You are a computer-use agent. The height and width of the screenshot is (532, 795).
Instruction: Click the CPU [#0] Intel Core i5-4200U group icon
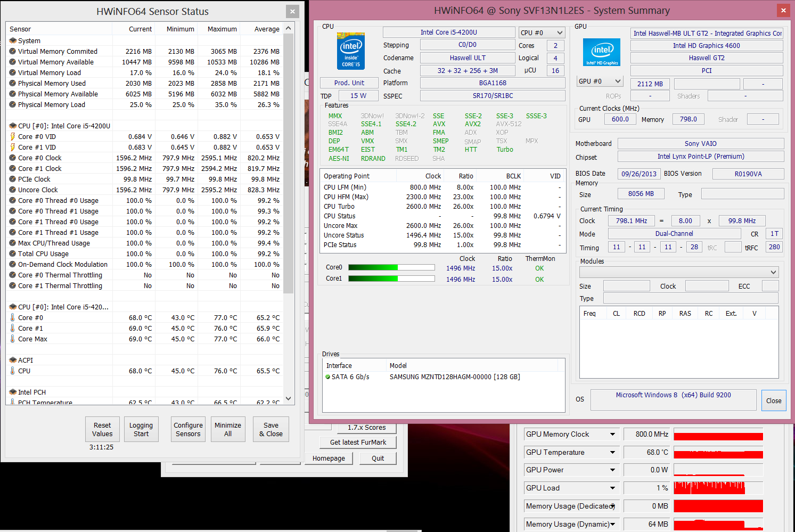[13, 126]
